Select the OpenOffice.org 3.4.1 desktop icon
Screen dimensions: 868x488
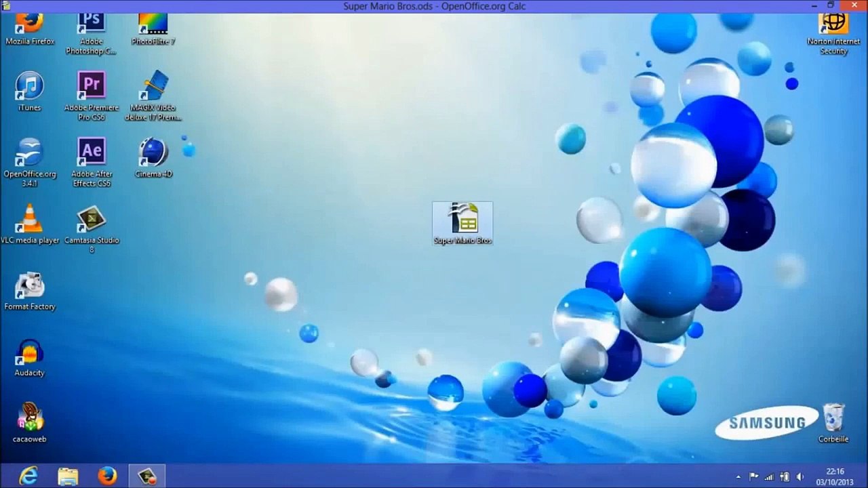30,163
